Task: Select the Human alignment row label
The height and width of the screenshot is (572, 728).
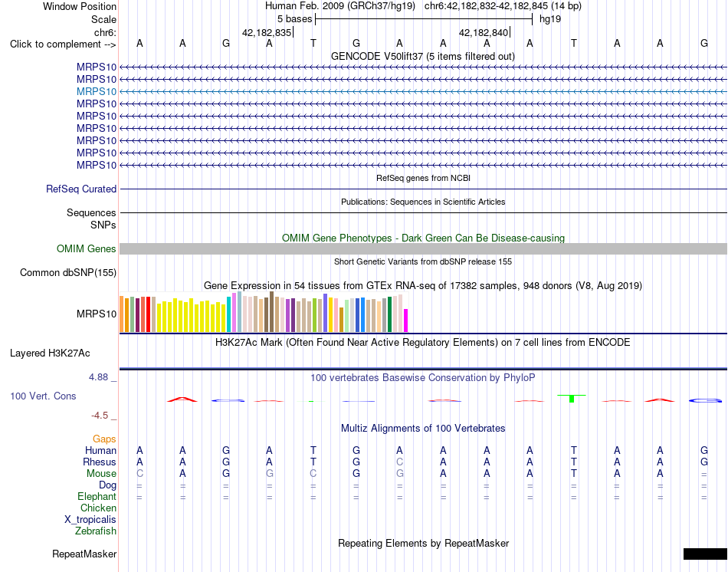Action: [100, 450]
